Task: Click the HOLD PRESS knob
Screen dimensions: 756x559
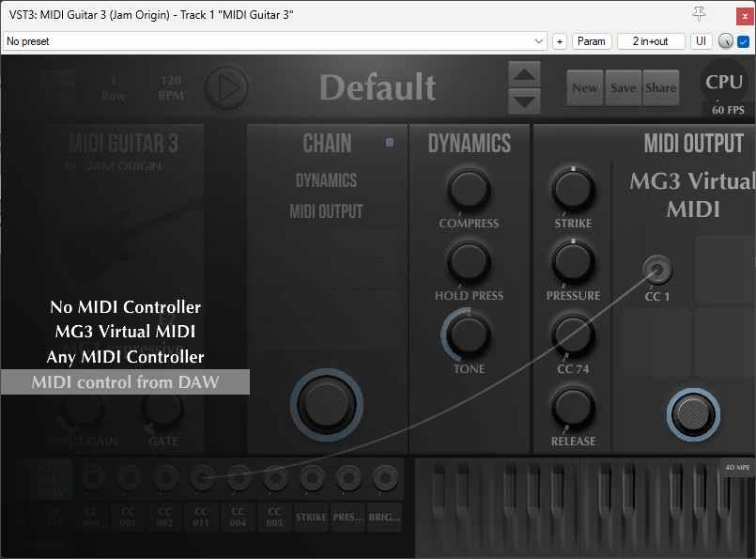Action: 469,260
